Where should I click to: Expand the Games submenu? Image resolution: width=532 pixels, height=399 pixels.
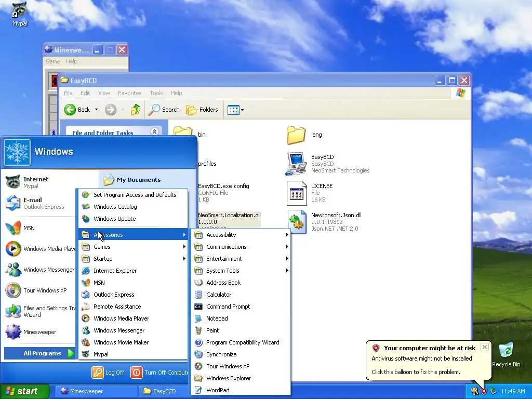(133, 247)
